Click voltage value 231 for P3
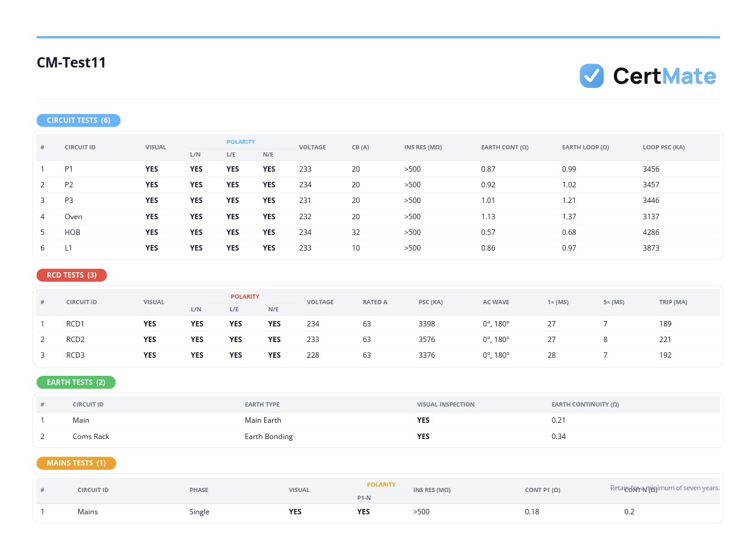The height and width of the screenshot is (533, 756). (305, 201)
